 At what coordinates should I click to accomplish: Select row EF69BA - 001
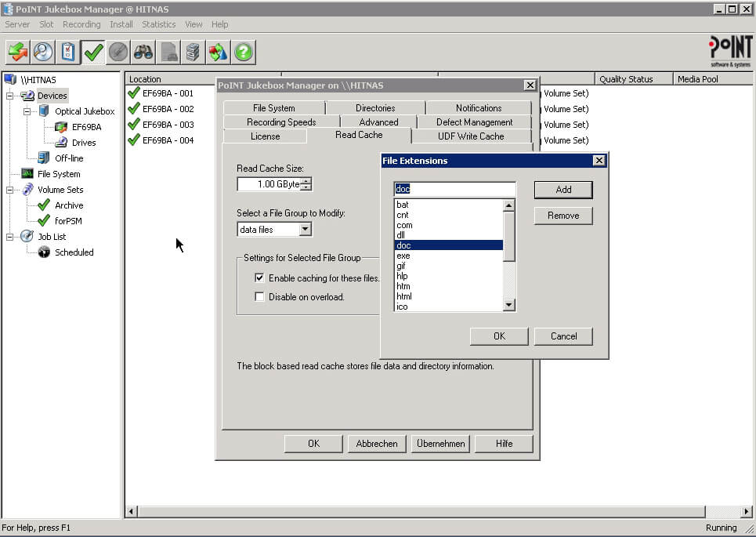click(x=168, y=93)
